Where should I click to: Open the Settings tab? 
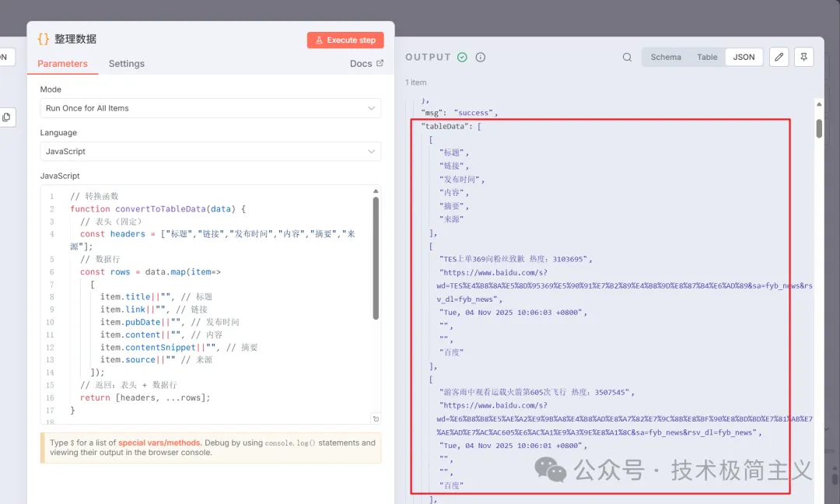[127, 64]
